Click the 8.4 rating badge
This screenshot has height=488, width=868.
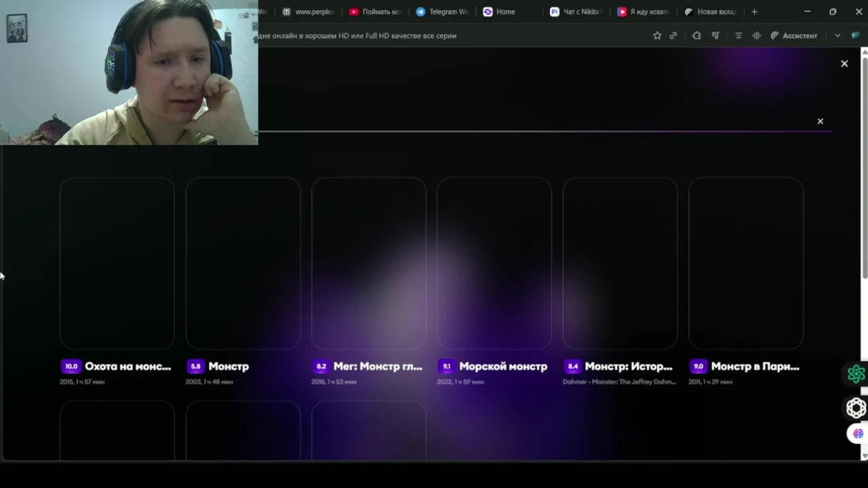point(573,366)
